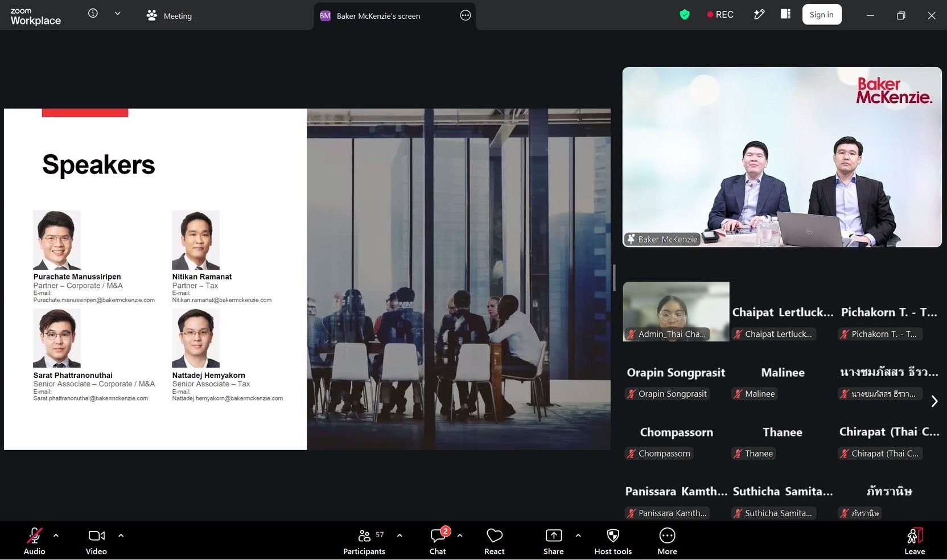This screenshot has width=947, height=560.
Task: Click Nitikan Ramanat email address
Action: click(x=222, y=300)
